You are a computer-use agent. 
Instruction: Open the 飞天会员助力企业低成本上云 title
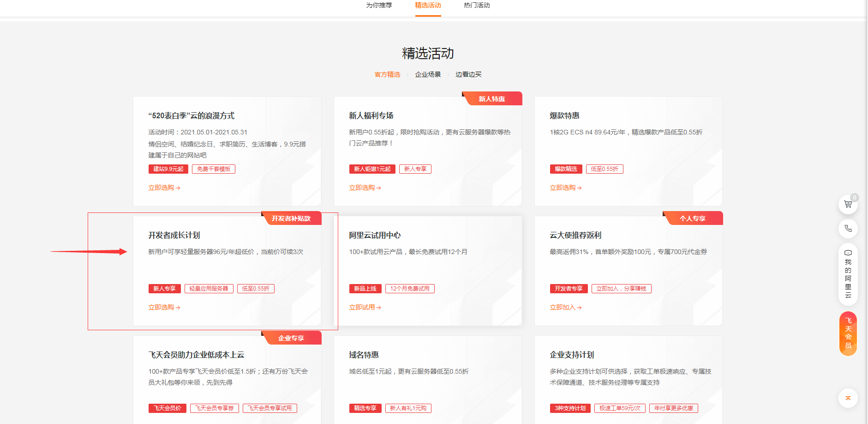tap(196, 355)
